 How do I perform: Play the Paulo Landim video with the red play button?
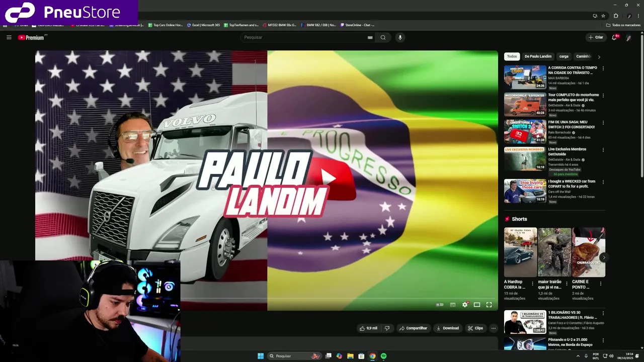pos(329,177)
